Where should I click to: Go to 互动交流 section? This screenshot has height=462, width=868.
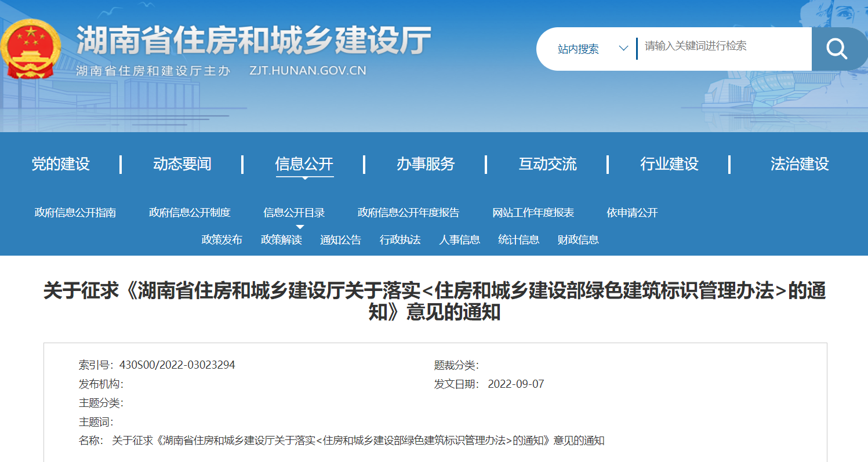[x=548, y=164]
